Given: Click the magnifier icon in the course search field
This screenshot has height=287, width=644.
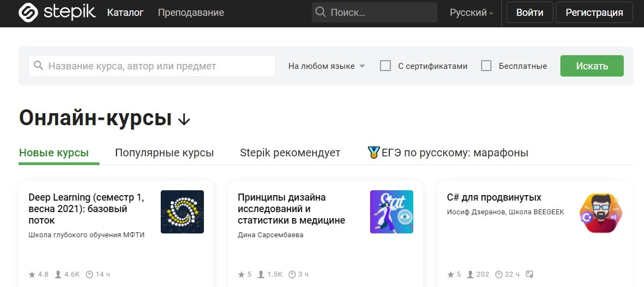Looking at the screenshot, I should click(x=39, y=66).
